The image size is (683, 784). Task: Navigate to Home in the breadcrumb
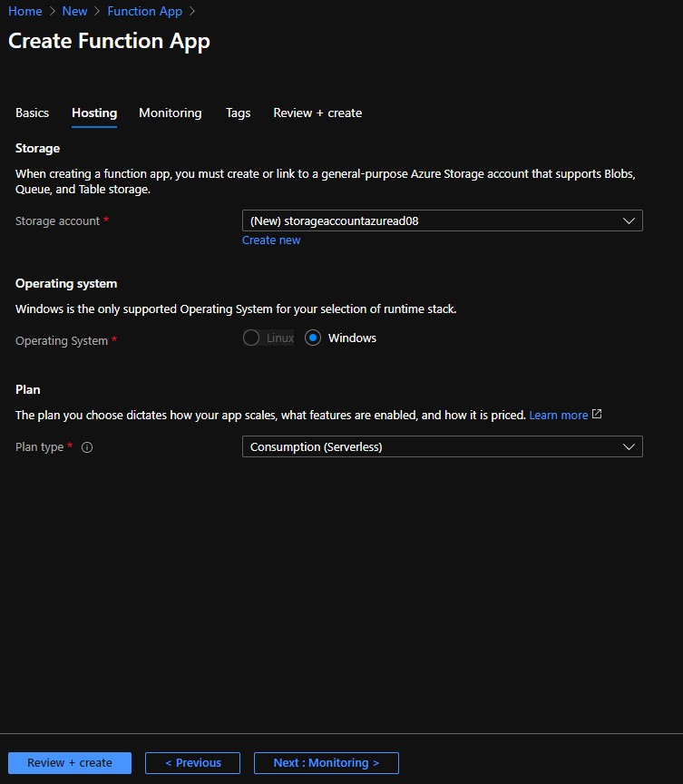[25, 11]
